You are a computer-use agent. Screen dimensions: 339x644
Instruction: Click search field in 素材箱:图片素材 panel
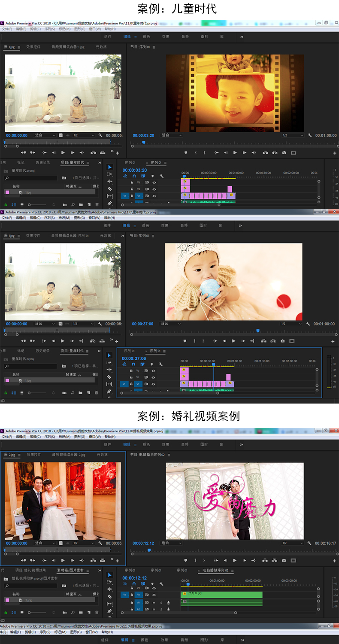(30, 586)
